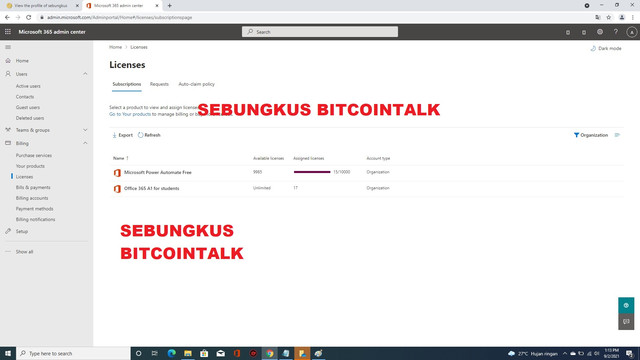Open Office 365 A1 for students
The height and width of the screenshot is (360, 640).
coord(151,189)
